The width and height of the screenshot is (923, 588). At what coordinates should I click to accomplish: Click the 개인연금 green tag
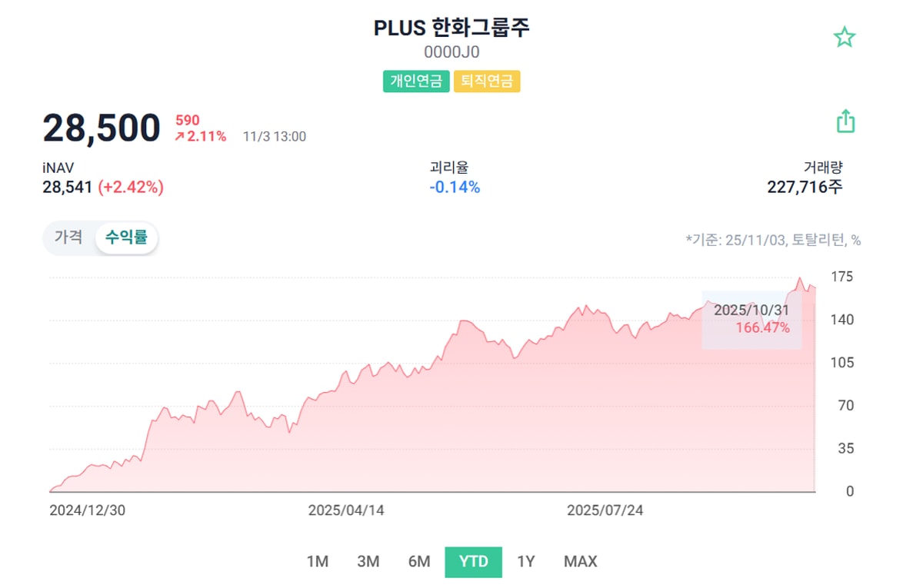416,81
